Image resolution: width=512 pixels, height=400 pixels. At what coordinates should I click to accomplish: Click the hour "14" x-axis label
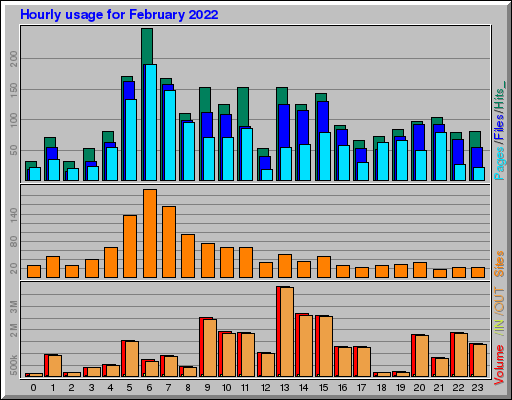303,387
